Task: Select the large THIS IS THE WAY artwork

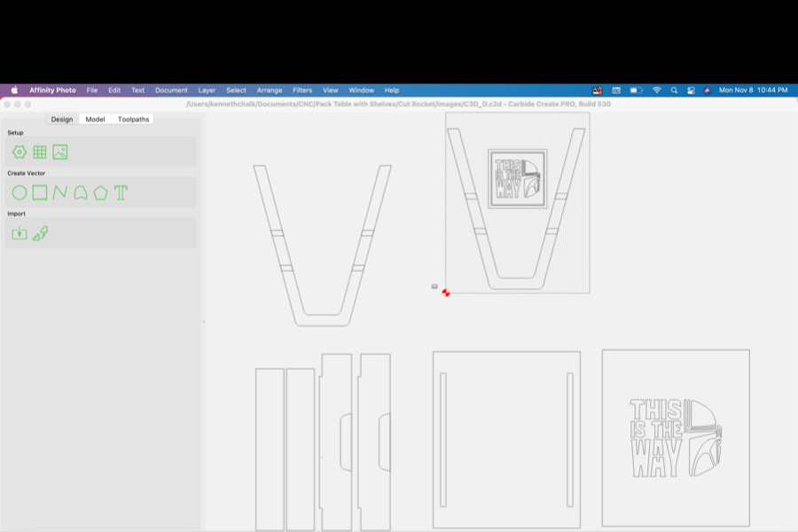Action: tap(676, 438)
